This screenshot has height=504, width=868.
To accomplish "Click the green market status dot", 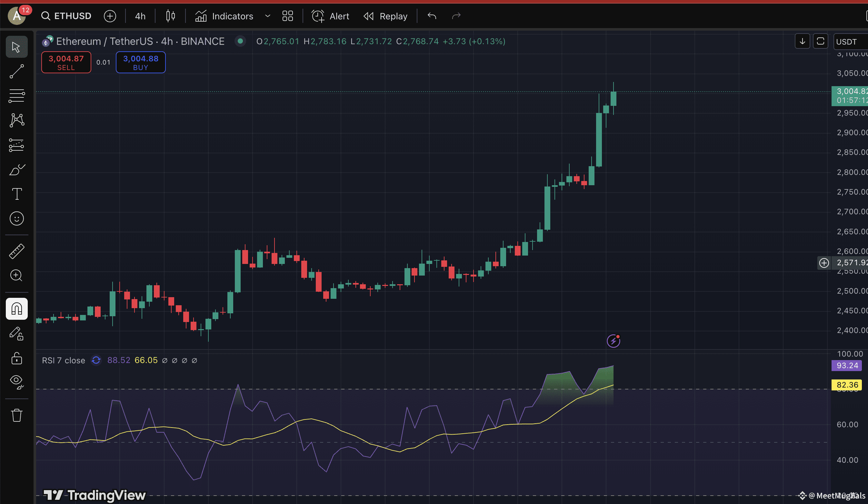I will (240, 41).
